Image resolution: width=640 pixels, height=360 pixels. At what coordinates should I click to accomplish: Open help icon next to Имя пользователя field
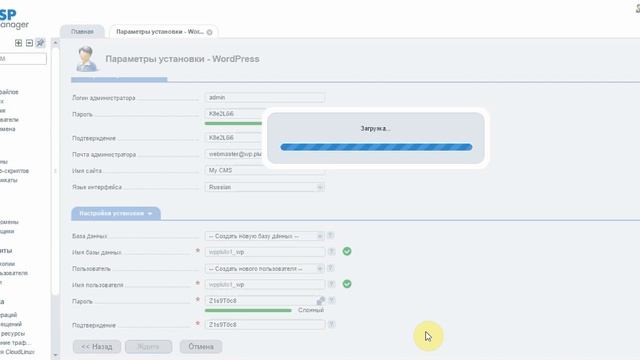coord(331,284)
